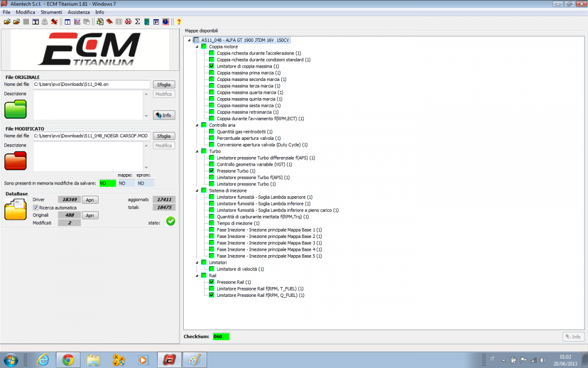Click the stacked windows toolbar icon
The width and height of the screenshot is (588, 368).
(x=86, y=22)
